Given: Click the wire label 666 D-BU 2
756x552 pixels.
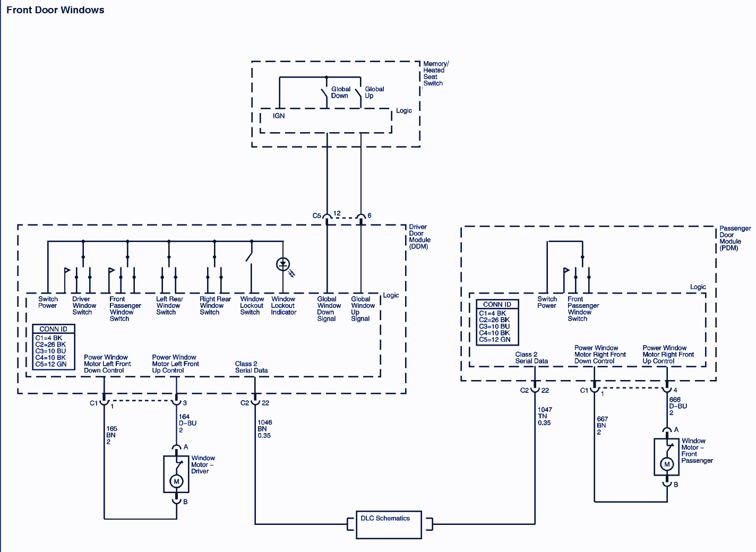Looking at the screenshot, I should tap(678, 406).
